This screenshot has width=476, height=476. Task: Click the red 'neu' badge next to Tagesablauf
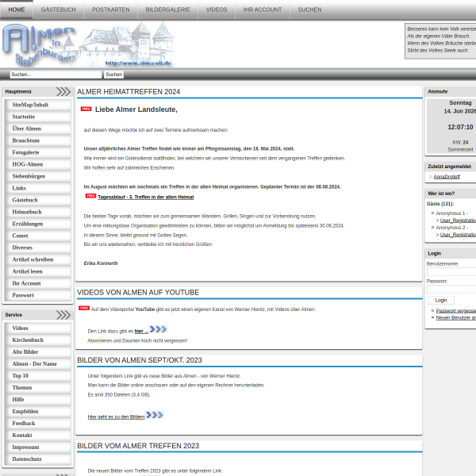(x=90, y=196)
